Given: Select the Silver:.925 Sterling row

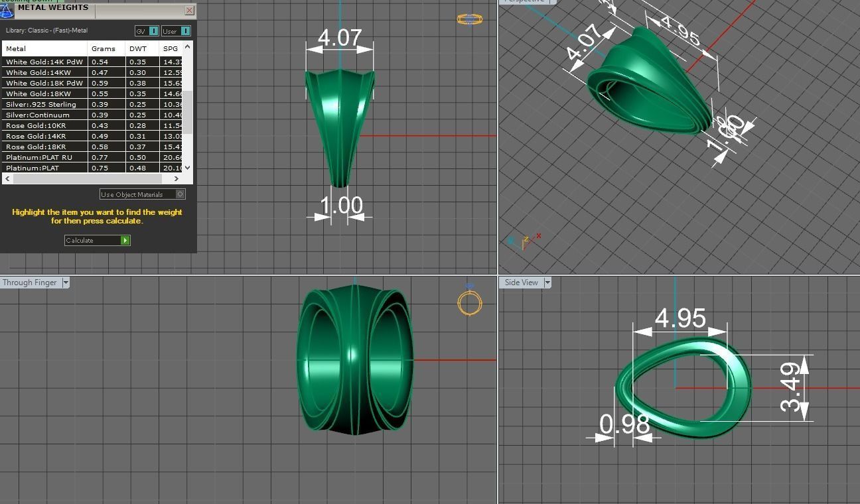Looking at the screenshot, I should tap(92, 104).
